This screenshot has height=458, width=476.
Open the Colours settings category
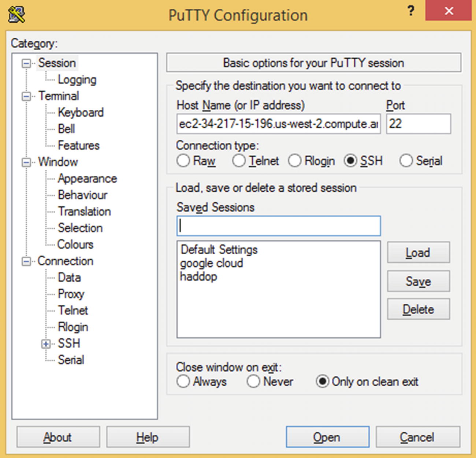tap(75, 244)
